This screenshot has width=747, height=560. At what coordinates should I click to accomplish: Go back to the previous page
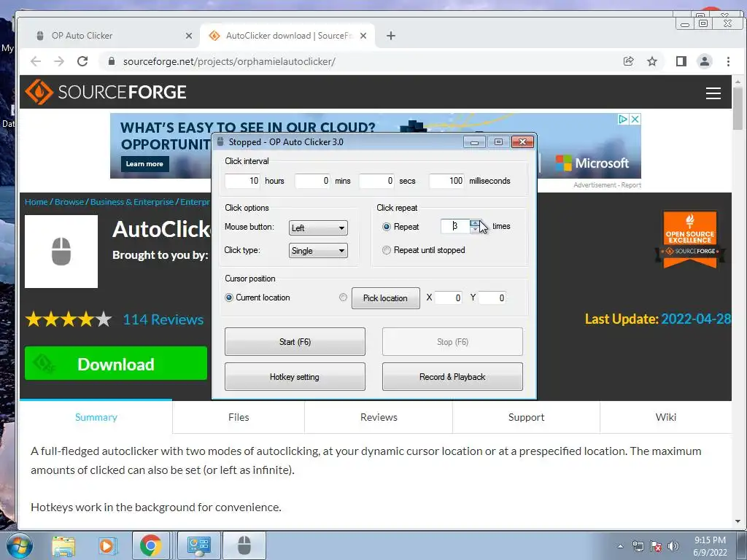click(x=36, y=61)
